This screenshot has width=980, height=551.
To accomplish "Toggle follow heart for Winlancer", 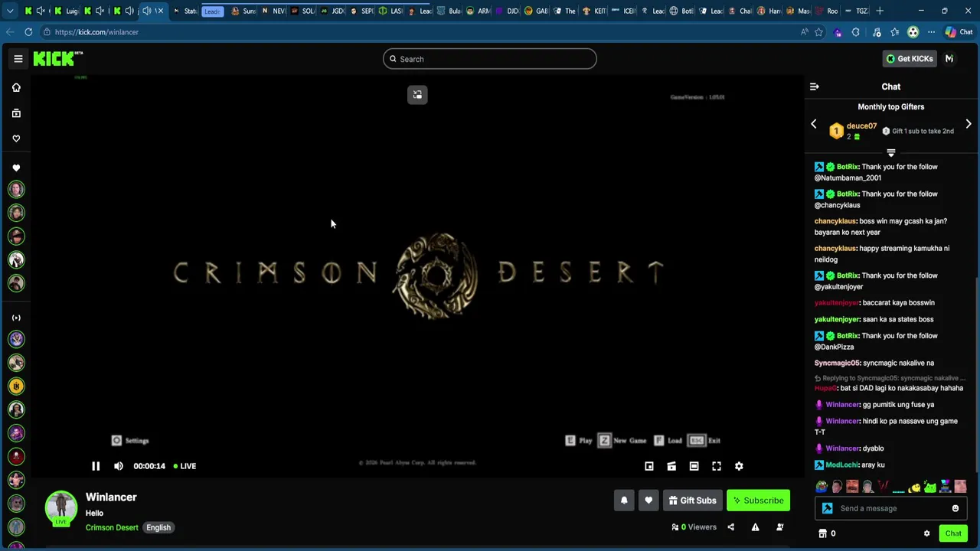I will (648, 500).
